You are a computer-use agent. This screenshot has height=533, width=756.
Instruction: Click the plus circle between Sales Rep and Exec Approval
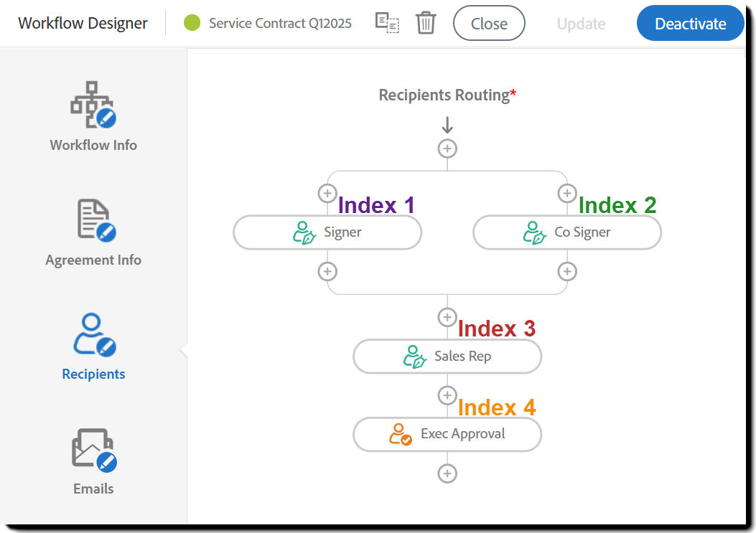click(x=447, y=395)
